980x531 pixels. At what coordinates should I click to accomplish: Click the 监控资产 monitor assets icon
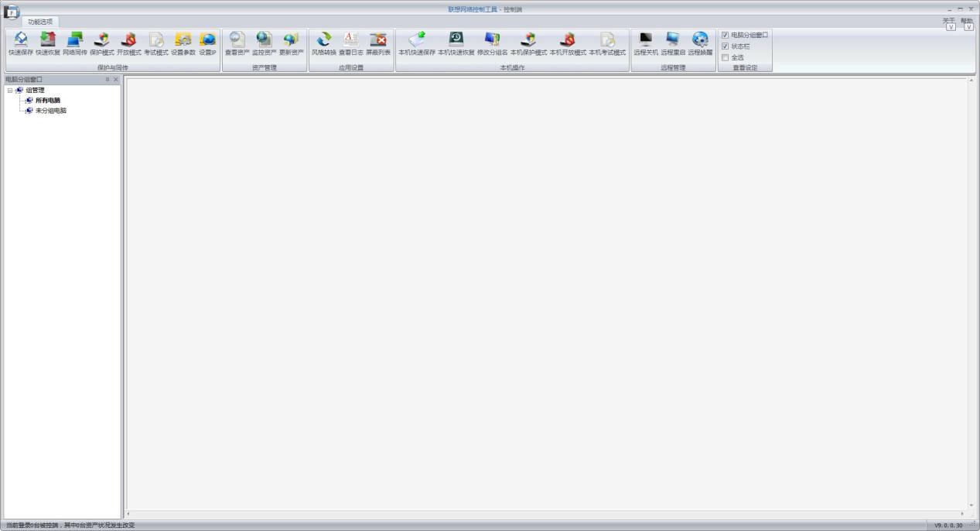[265, 44]
